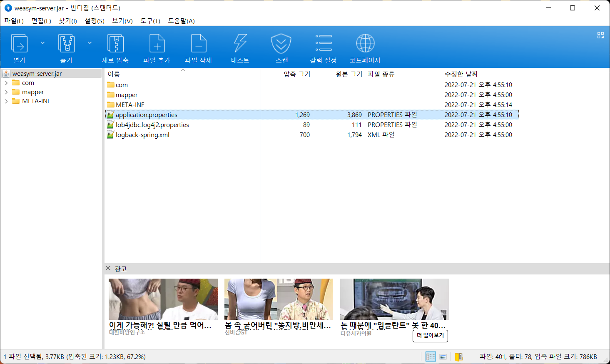
Task: Toggle image preview view in status bar
Action: tap(443, 357)
